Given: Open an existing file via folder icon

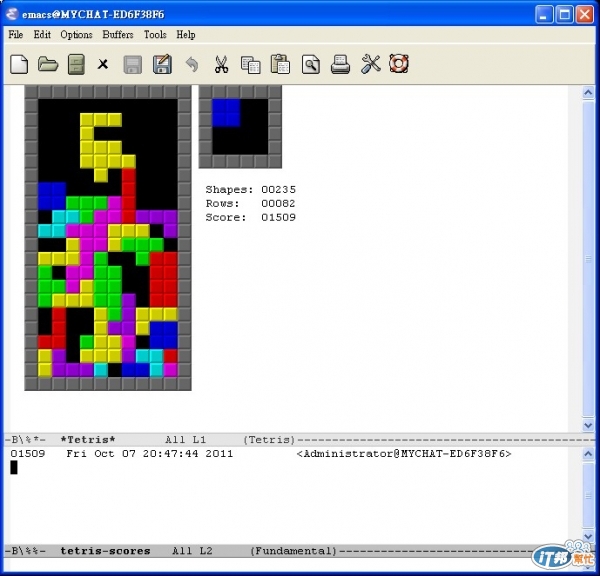Looking at the screenshot, I should click(x=48, y=64).
